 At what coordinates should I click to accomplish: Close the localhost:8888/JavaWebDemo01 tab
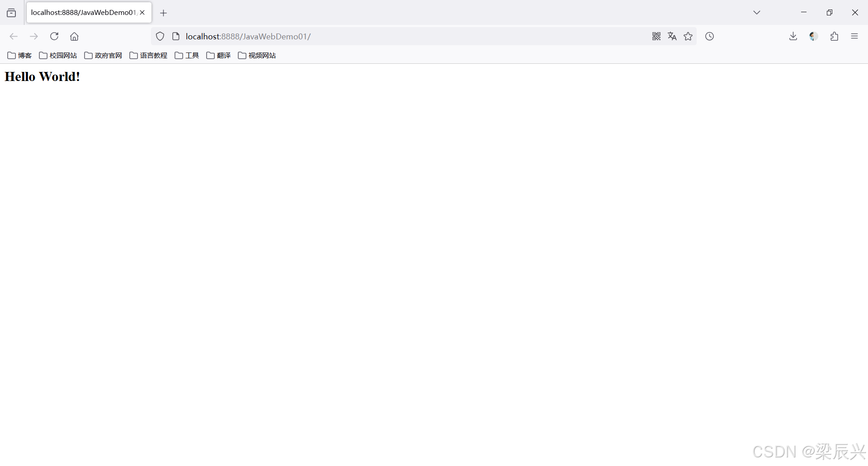pos(142,13)
